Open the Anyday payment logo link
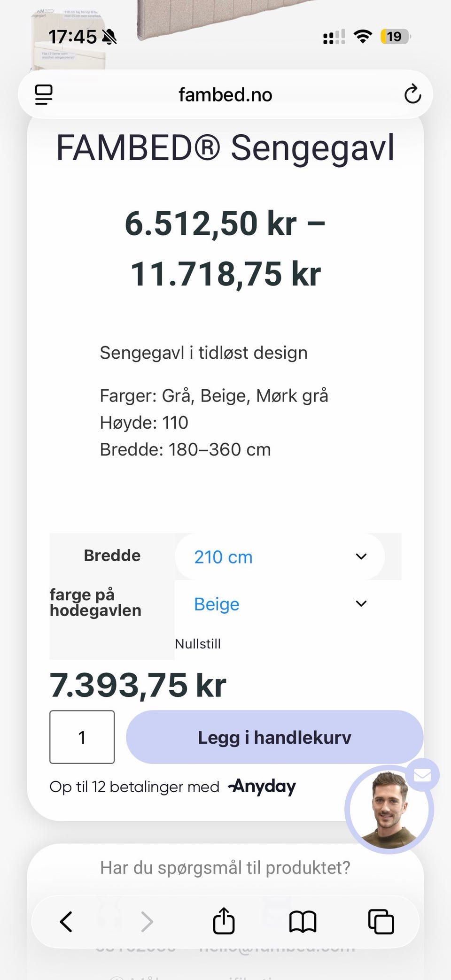Viewport: 451px width, 980px height. [262, 786]
